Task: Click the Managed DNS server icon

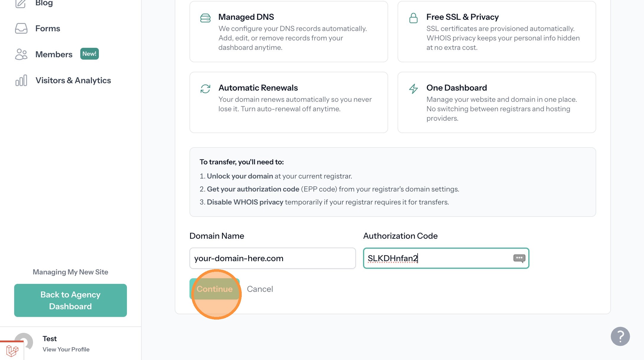Action: point(205,18)
